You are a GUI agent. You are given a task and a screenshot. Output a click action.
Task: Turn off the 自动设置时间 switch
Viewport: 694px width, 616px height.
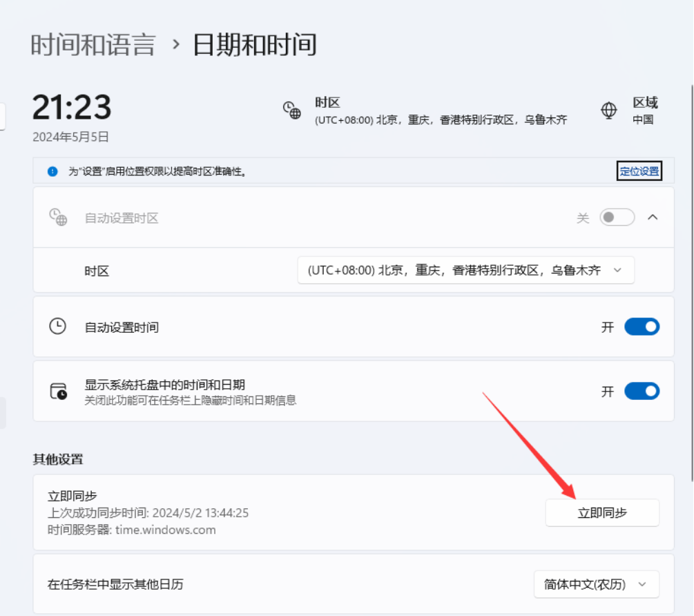[x=642, y=327]
